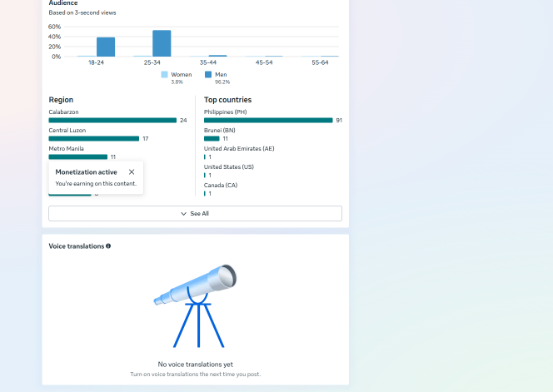Screen dimensions: 553x392
Task: Close the Monetization active tooltip
Action: 132,172
